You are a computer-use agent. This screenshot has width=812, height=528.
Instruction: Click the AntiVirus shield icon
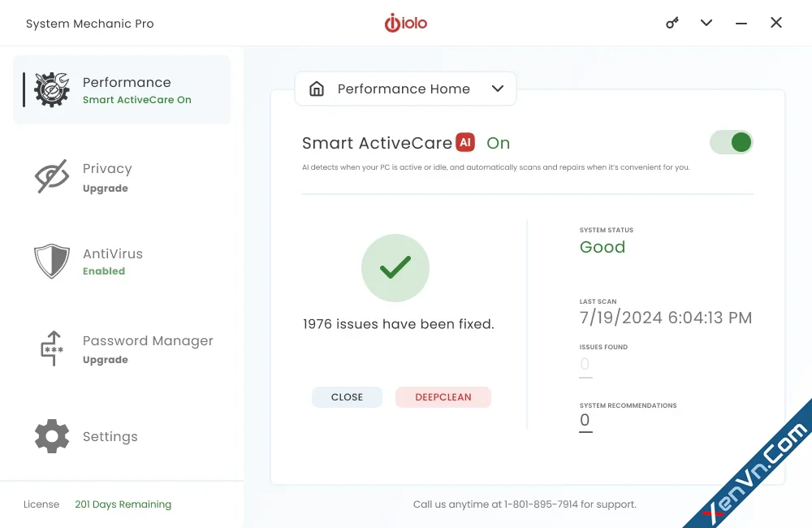point(52,261)
